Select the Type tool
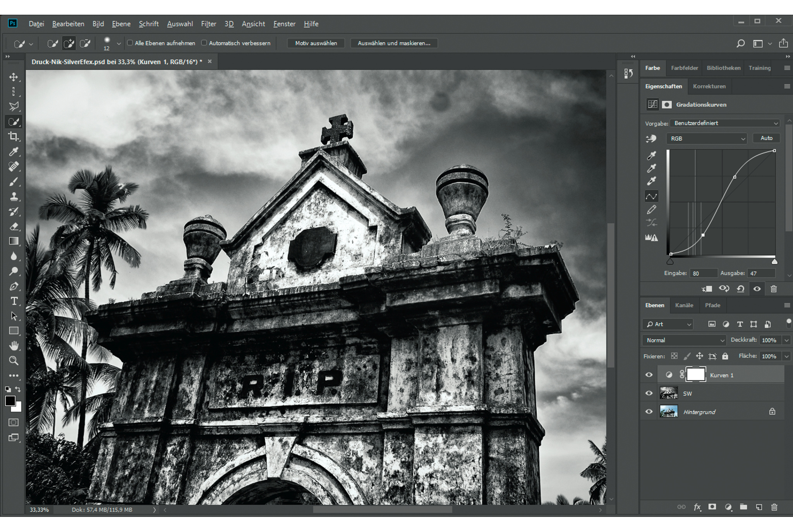The width and height of the screenshot is (793, 532). coord(14,301)
